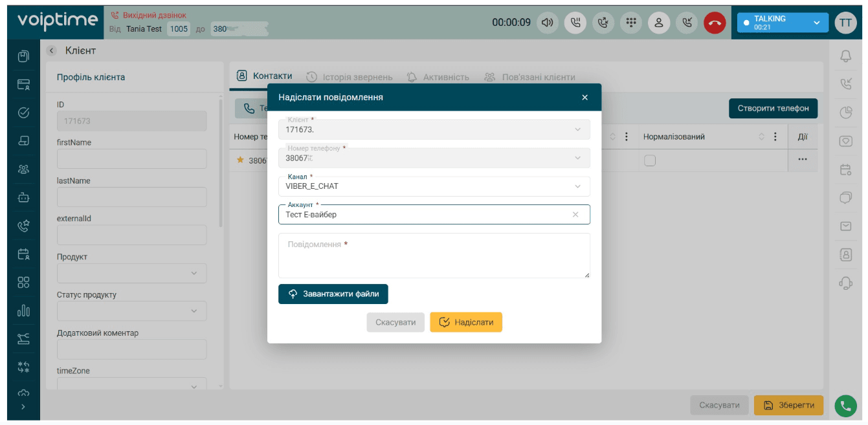This screenshot has width=868, height=425.
Task: End the call with the red hang-up button
Action: tap(715, 23)
